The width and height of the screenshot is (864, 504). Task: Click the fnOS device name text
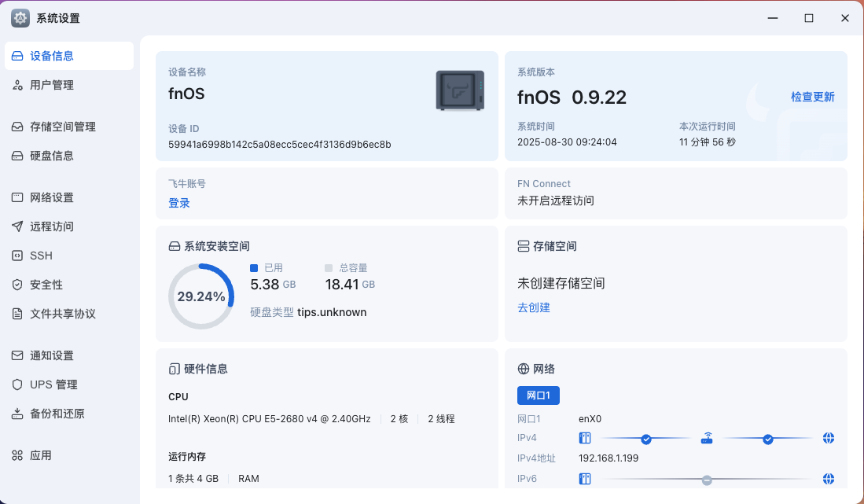[186, 94]
